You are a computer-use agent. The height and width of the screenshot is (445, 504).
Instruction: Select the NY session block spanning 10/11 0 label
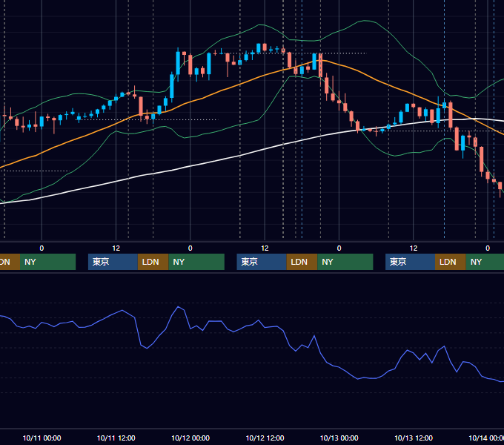click(47, 262)
